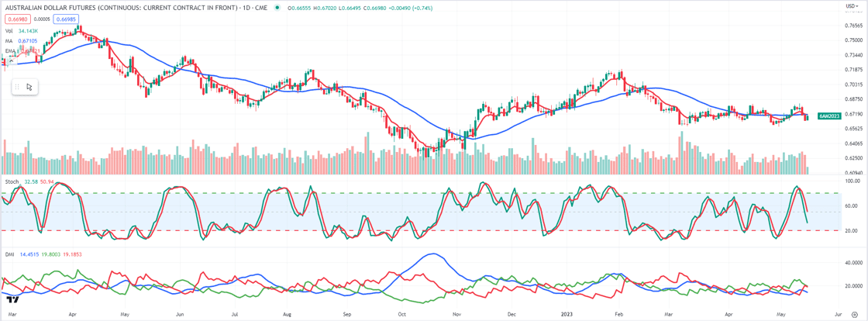Viewport: 868px width, 321px height.
Task: Select the EMA indicator legend
Action: (9, 50)
